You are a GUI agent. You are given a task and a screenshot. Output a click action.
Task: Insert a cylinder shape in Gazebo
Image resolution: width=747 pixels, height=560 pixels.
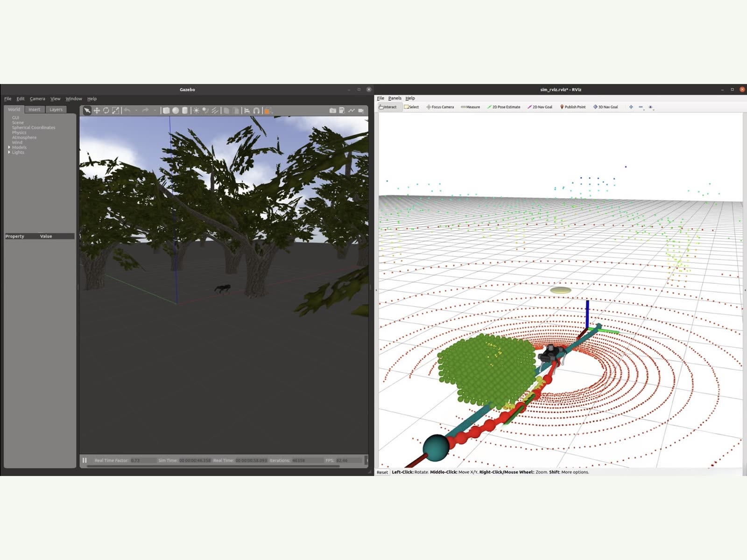pyautogui.click(x=185, y=111)
